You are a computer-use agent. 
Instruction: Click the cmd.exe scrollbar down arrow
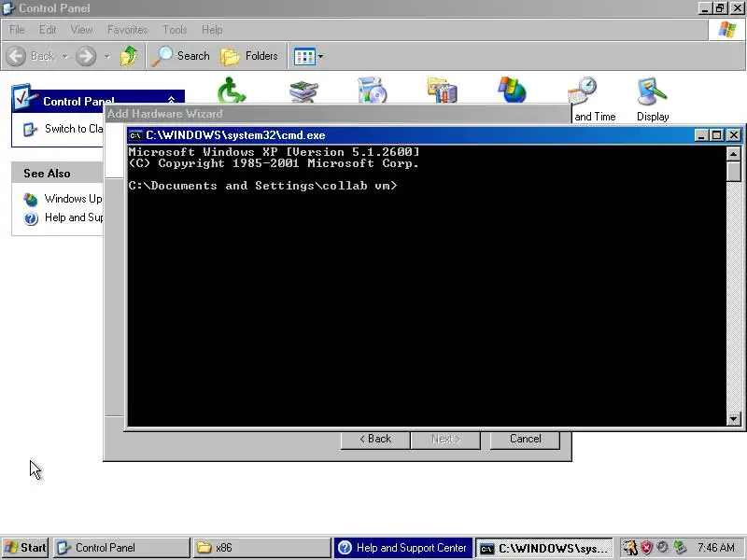click(734, 418)
